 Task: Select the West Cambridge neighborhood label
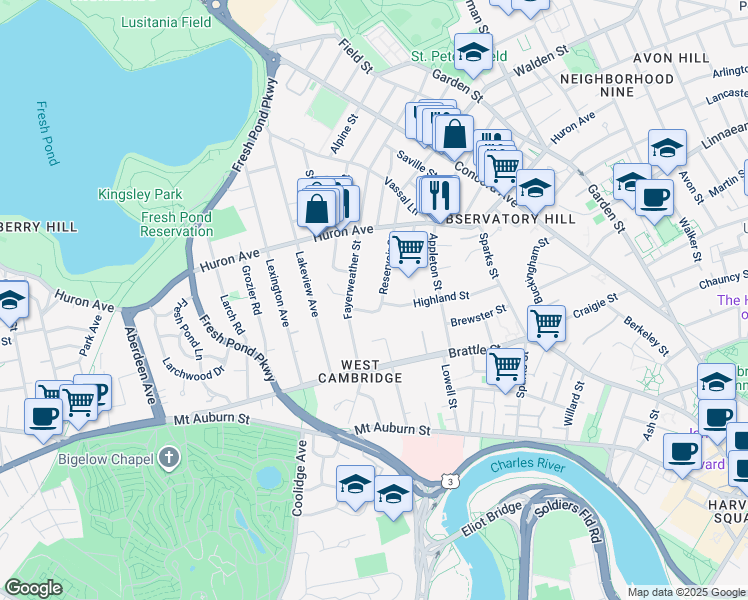coord(359,371)
